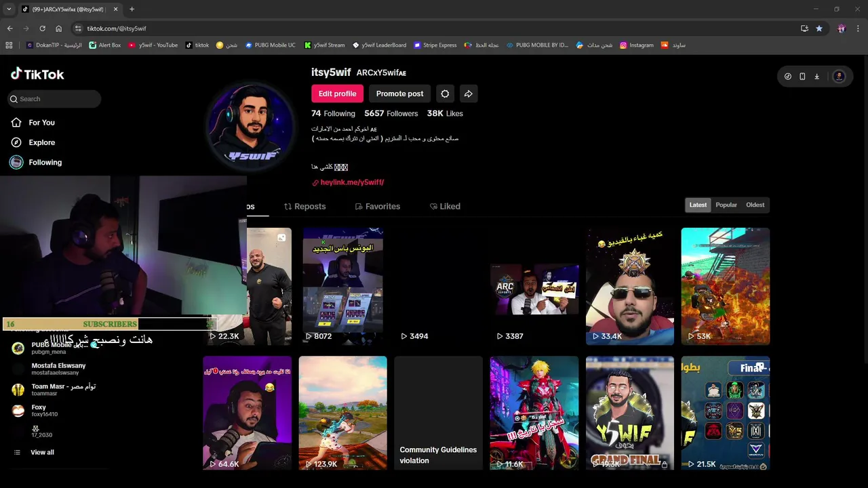Open profile settings gear icon

pyautogui.click(x=445, y=94)
